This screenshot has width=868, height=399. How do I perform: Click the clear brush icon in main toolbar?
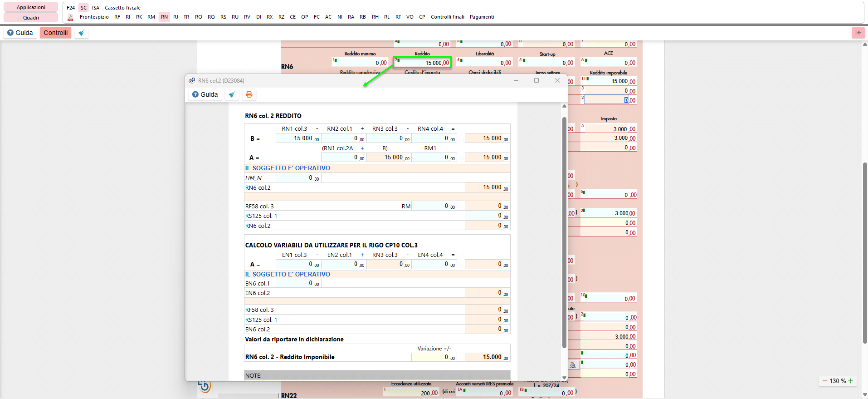[x=81, y=33]
